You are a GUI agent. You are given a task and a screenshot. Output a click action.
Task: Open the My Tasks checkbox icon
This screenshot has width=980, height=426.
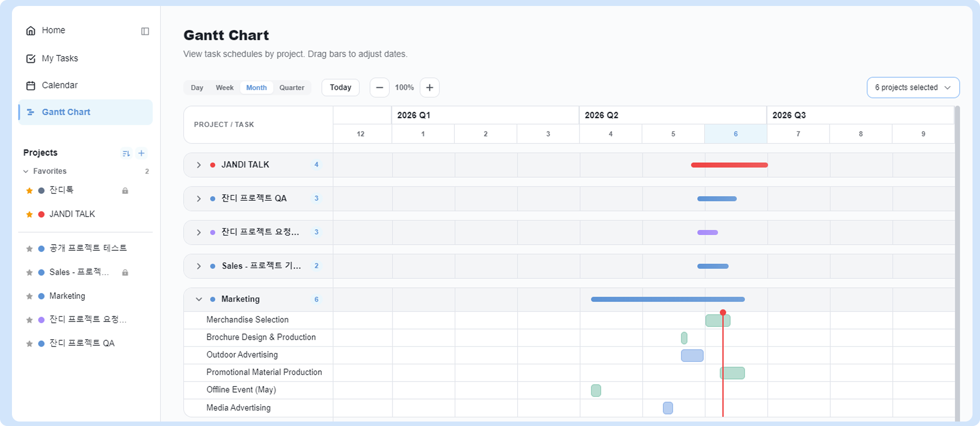31,58
